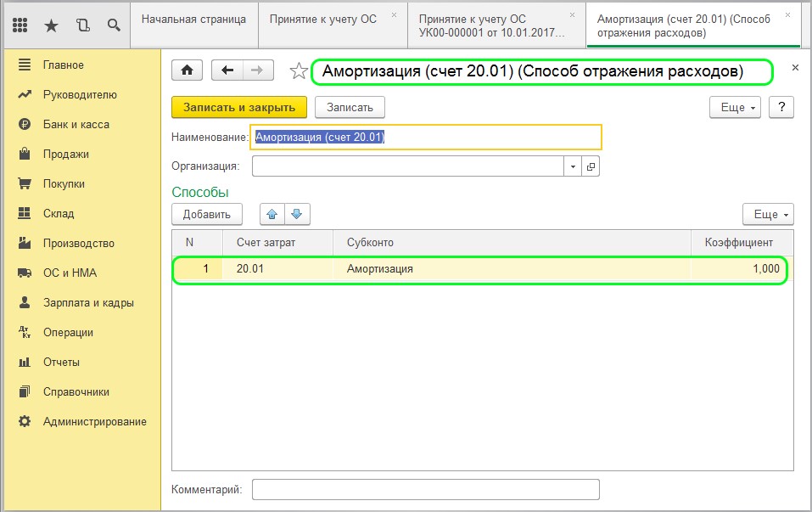Open Справочники section in sidebar

[x=76, y=392]
